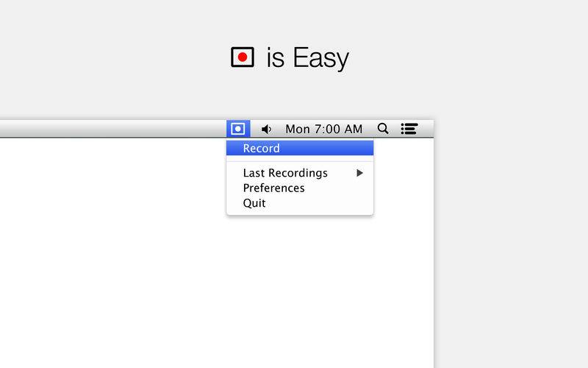Click the white square in the blue menu icon
The image size is (588, 368).
[x=237, y=129]
